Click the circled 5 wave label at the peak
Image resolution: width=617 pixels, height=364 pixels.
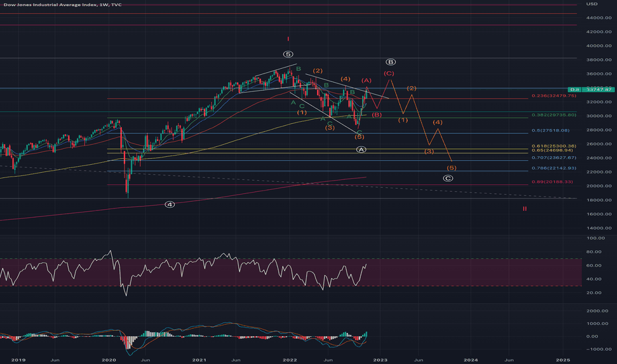[288, 54]
